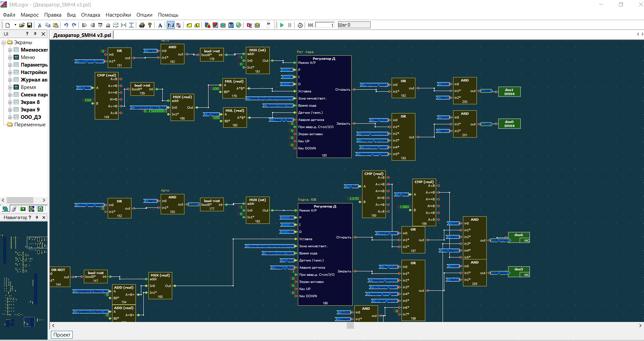The width and height of the screenshot is (644, 341).
Task: Open the New file dropdown arrow
Action: 15,25
